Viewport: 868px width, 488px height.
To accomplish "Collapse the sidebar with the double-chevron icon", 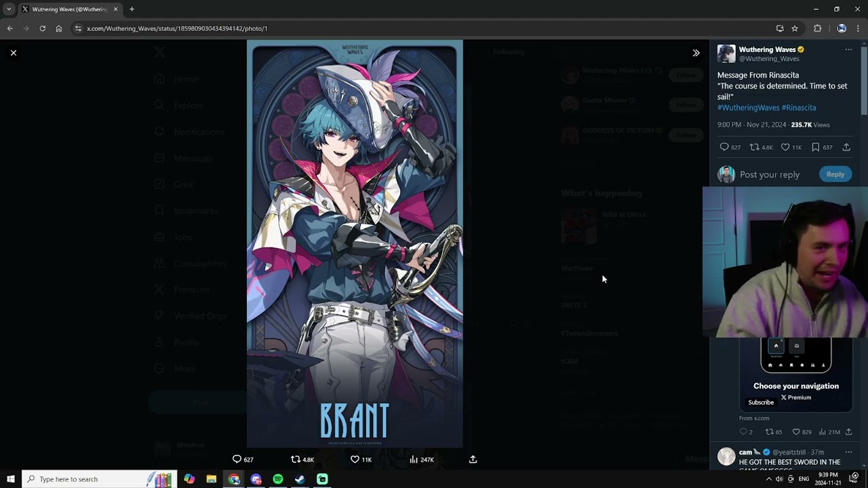I will 696,53.
